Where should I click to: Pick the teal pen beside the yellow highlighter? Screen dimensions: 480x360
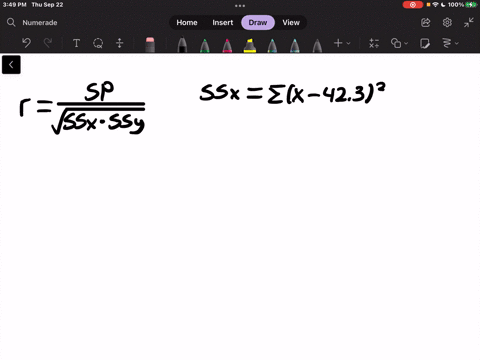click(272, 45)
